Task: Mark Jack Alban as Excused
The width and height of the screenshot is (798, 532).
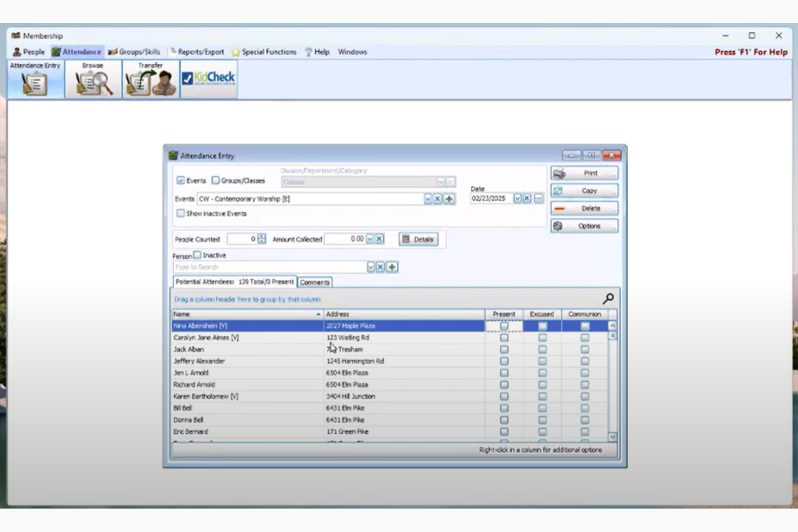Action: coord(542,350)
